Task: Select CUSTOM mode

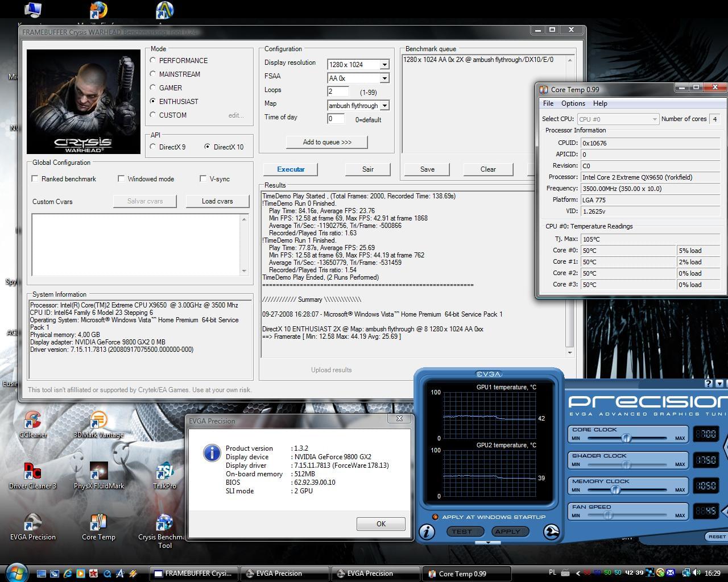Action: click(x=152, y=115)
